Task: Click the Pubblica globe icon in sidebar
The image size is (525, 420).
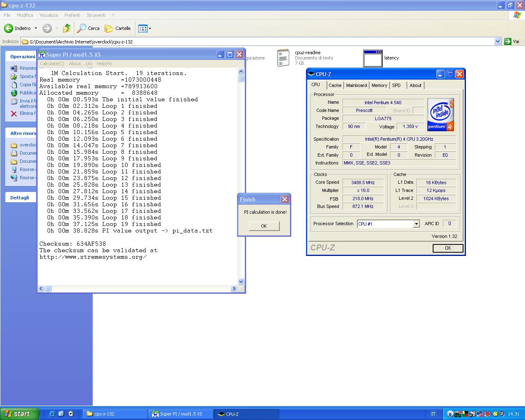Action: coord(14,93)
